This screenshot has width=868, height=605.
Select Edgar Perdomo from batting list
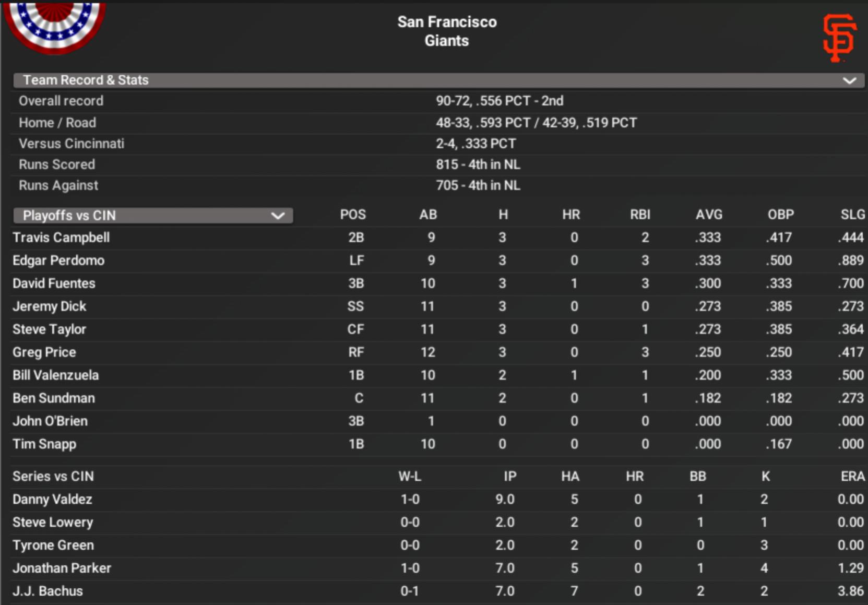coord(58,260)
